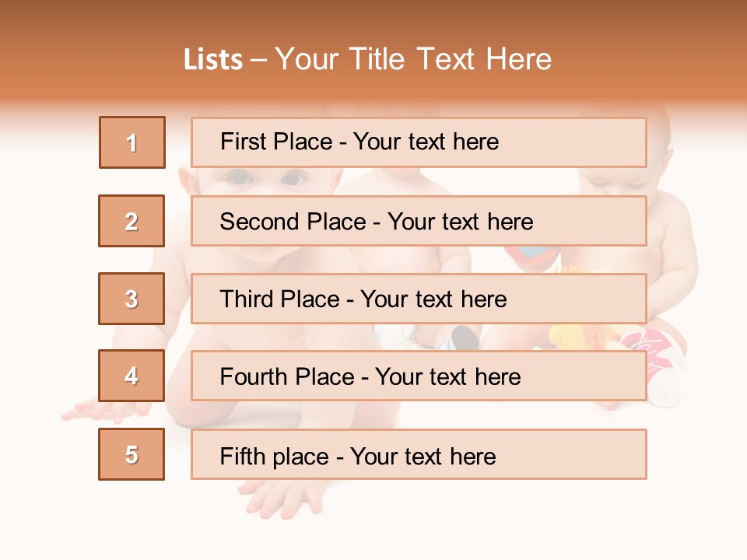
Task: Select the Second Place text box
Action: (419, 221)
